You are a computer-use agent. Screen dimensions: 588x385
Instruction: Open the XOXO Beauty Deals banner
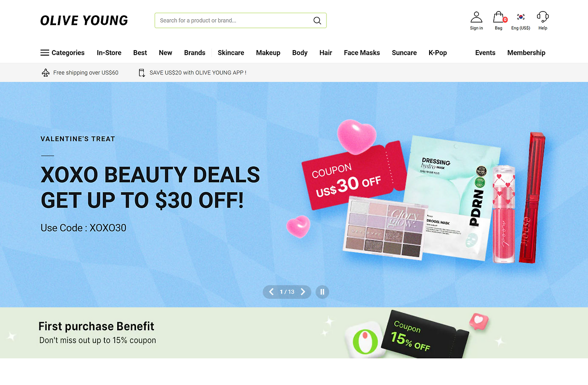point(294,194)
